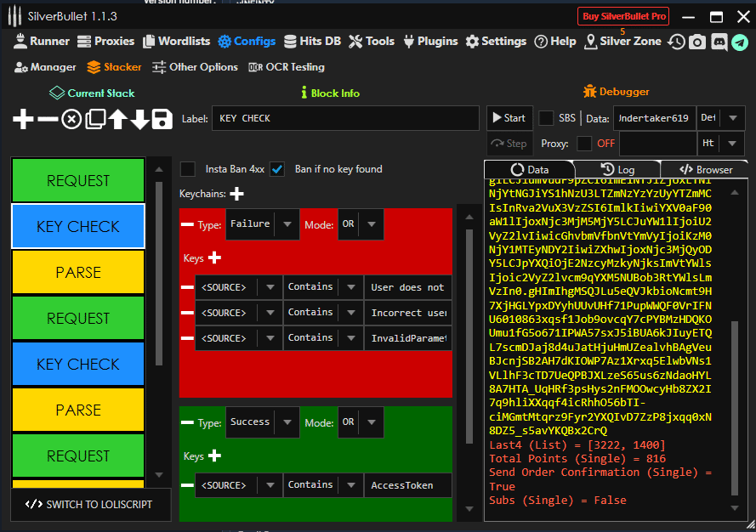Viewport: 756px width, 532px height.
Task: Click the duplicate block copy icon
Action: click(95, 120)
